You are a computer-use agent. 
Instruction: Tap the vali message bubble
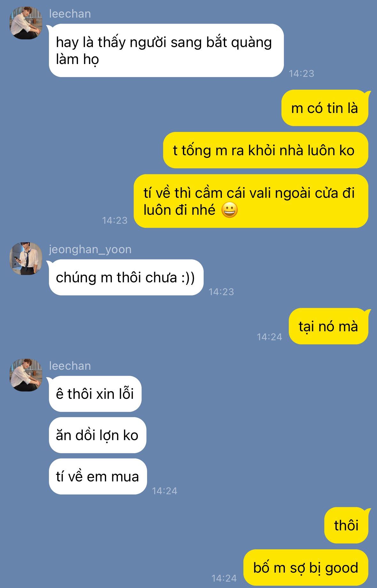click(x=251, y=201)
